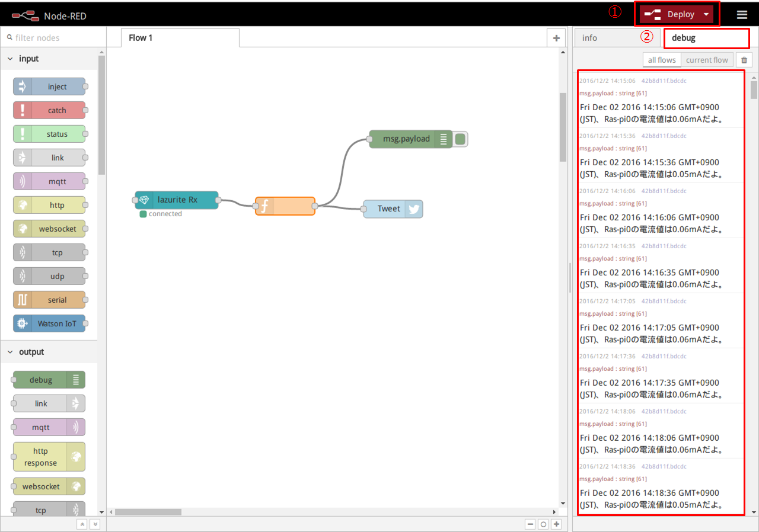Click the debug message from 14:15:36
The width and height of the screenshot is (759, 532).
click(x=661, y=156)
